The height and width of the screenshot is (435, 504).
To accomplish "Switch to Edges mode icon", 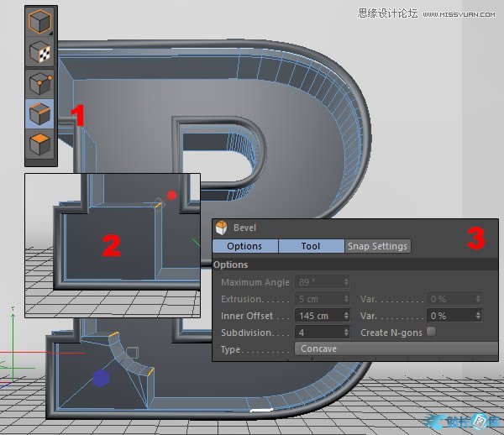I will (x=41, y=113).
